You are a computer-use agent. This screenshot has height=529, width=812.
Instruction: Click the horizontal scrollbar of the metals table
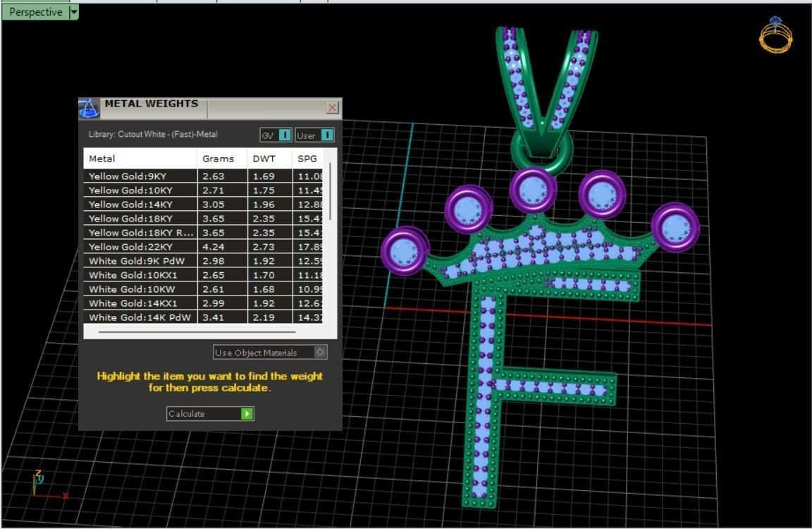(197, 332)
